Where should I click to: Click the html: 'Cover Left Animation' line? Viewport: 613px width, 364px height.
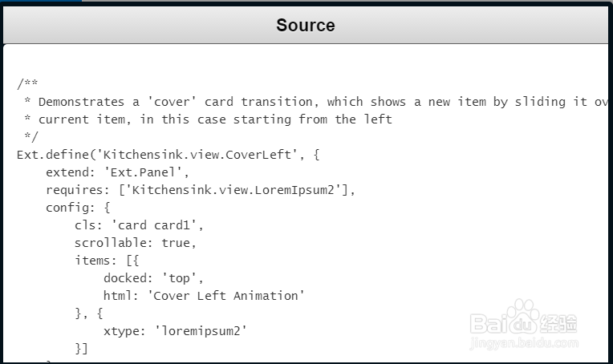(204, 296)
